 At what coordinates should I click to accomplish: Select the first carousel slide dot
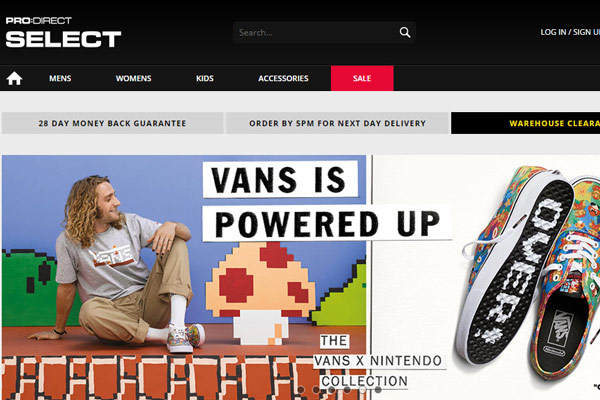301,389
